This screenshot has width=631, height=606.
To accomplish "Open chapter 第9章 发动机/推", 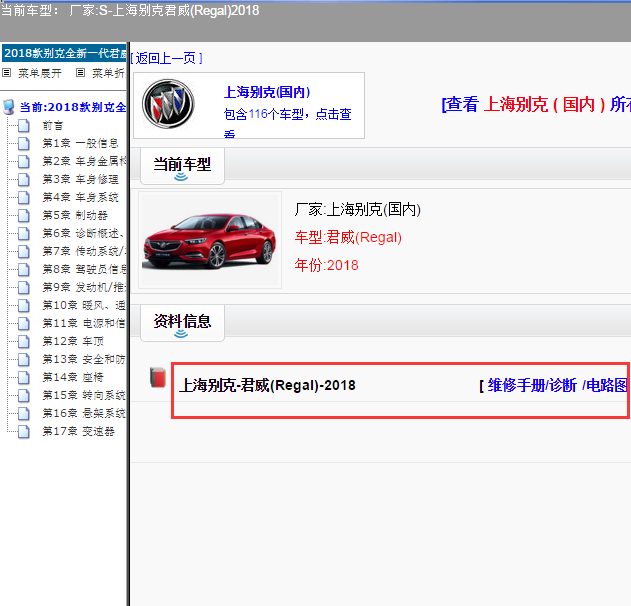I will click(84, 287).
